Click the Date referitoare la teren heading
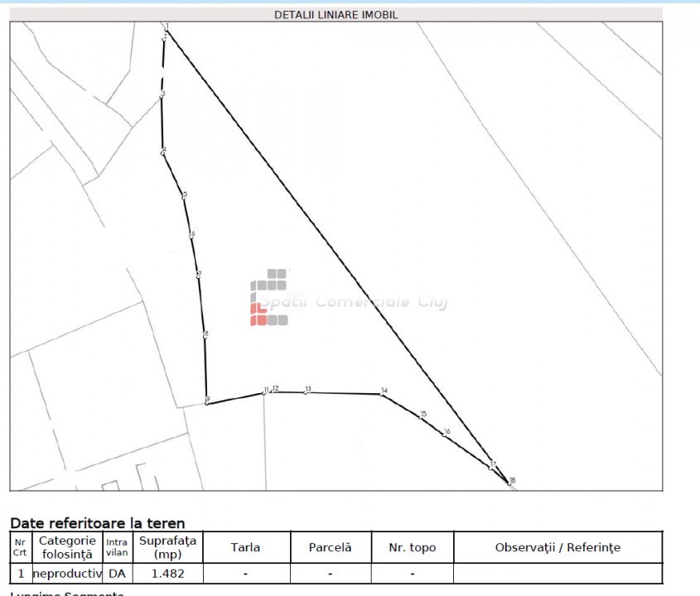 (x=97, y=523)
